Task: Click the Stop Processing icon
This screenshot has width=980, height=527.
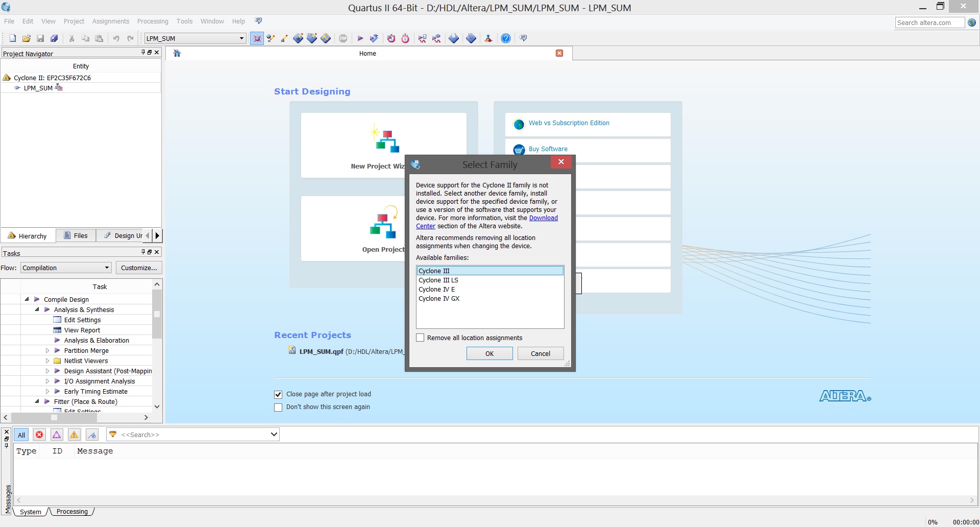Action: 344,38
